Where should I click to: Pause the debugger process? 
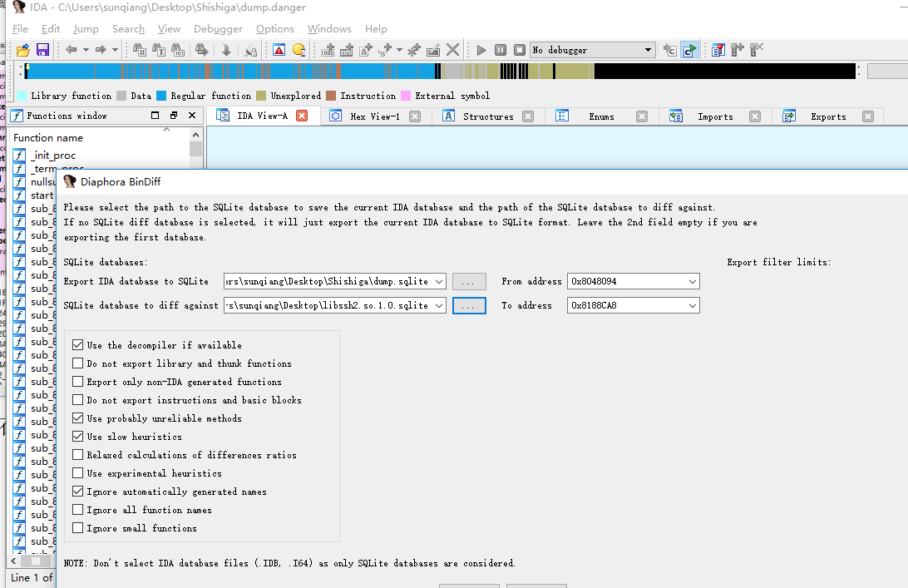(501, 51)
